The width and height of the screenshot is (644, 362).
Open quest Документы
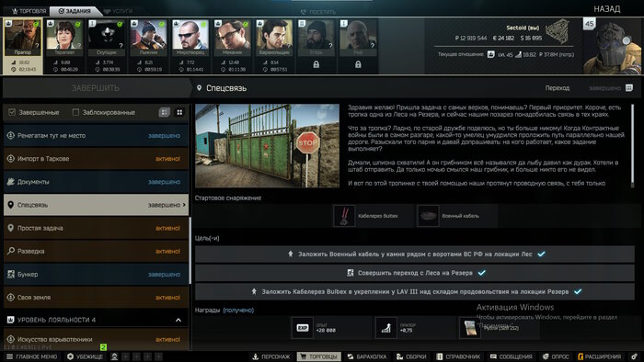click(x=96, y=182)
